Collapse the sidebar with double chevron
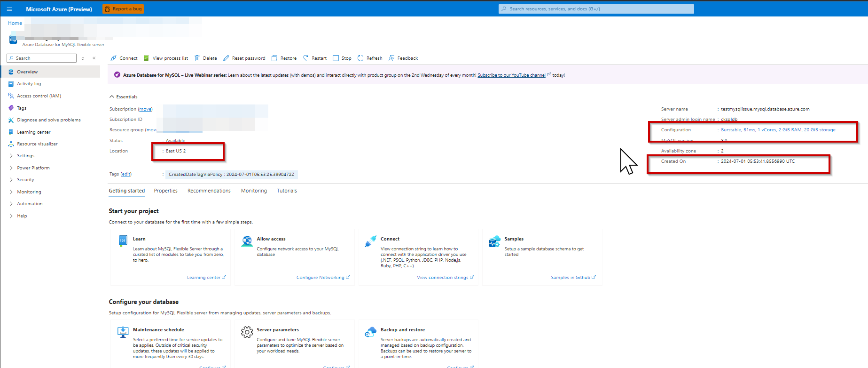 click(x=94, y=58)
